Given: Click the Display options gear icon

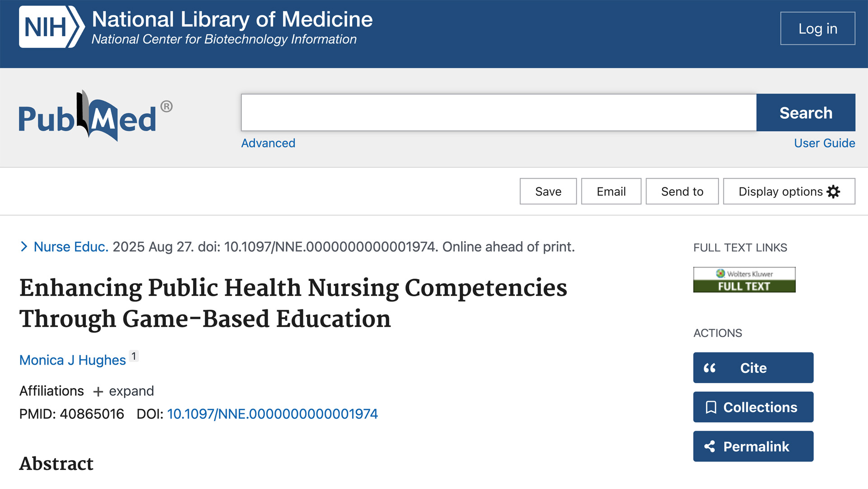Looking at the screenshot, I should pyautogui.click(x=833, y=192).
